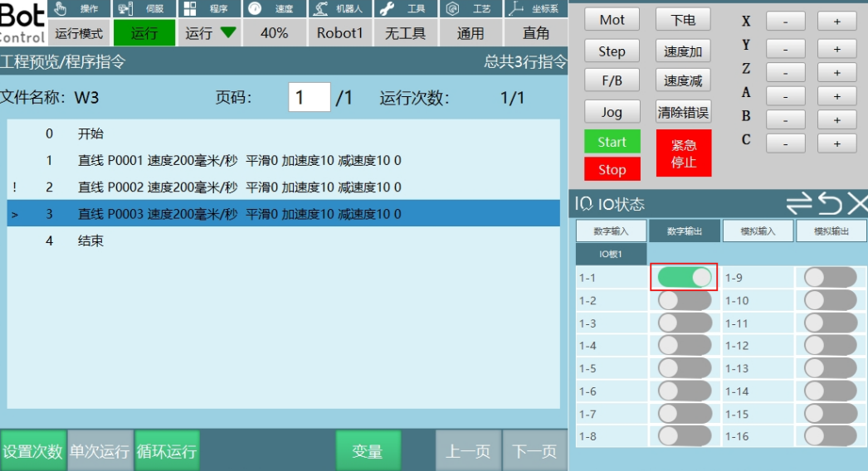Toggle digital output 1-16
Screen dimensions: 868x471
[831, 436]
